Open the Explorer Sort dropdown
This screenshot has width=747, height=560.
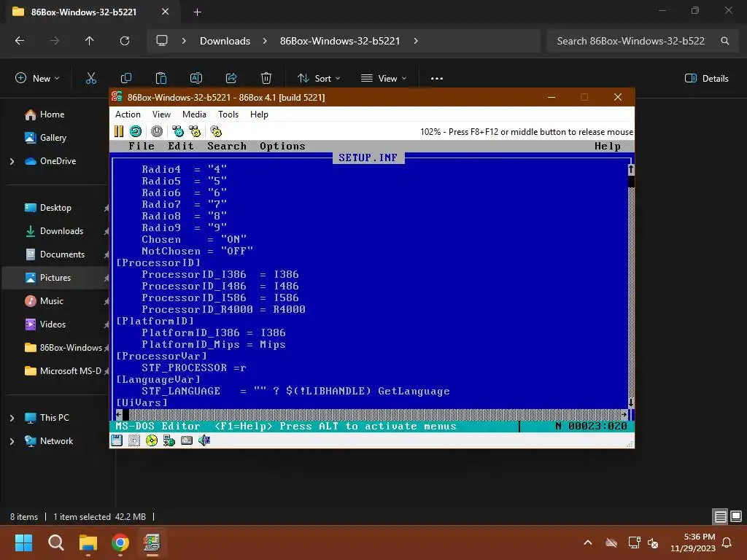coord(319,79)
